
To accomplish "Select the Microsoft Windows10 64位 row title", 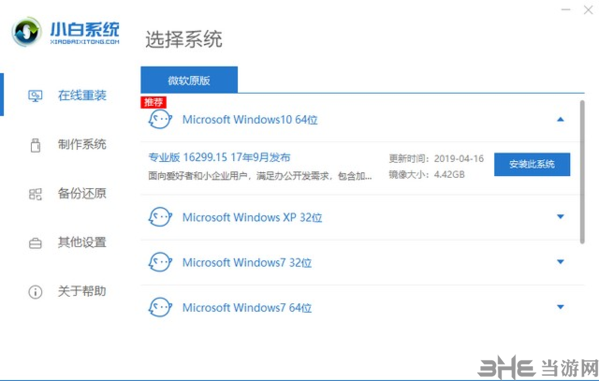I will pos(250,120).
